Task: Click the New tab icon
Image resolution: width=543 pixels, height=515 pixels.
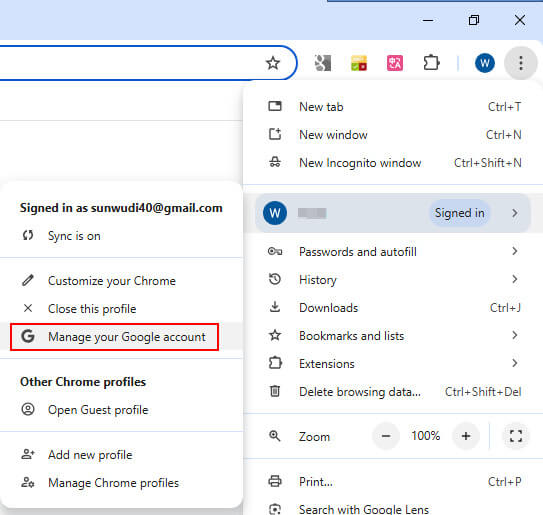Action: click(275, 106)
